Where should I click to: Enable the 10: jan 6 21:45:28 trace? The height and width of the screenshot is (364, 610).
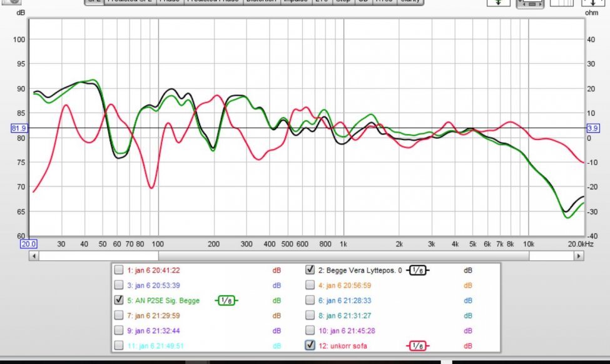[310, 331]
